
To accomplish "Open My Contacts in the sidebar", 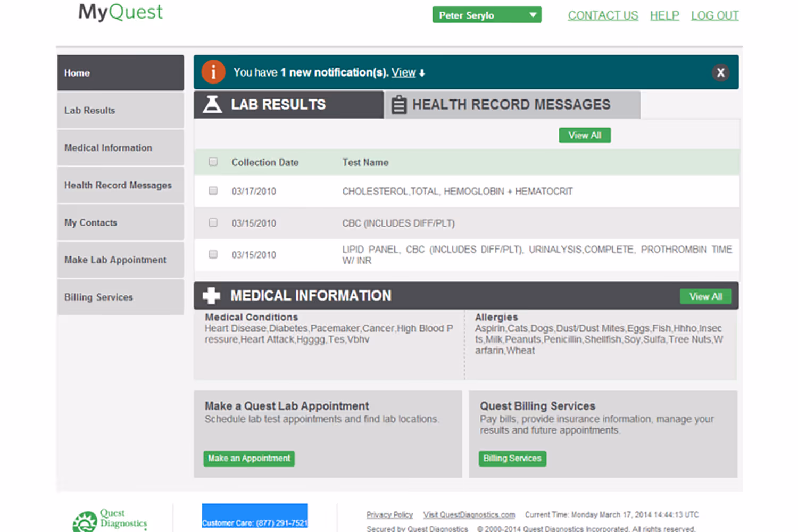I will pyautogui.click(x=121, y=222).
